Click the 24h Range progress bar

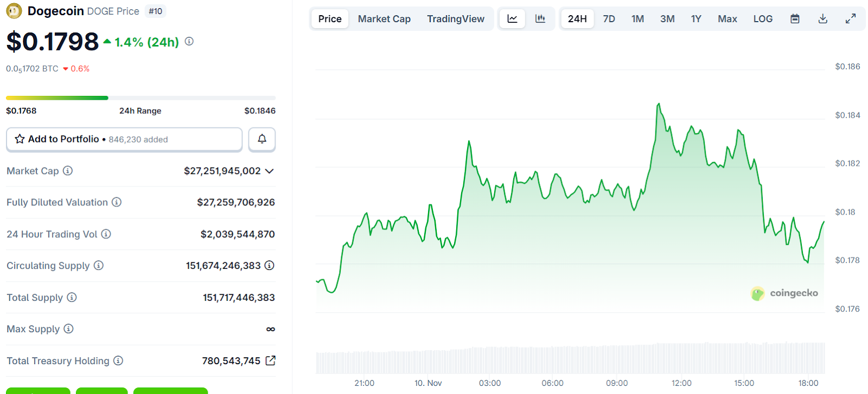click(141, 98)
